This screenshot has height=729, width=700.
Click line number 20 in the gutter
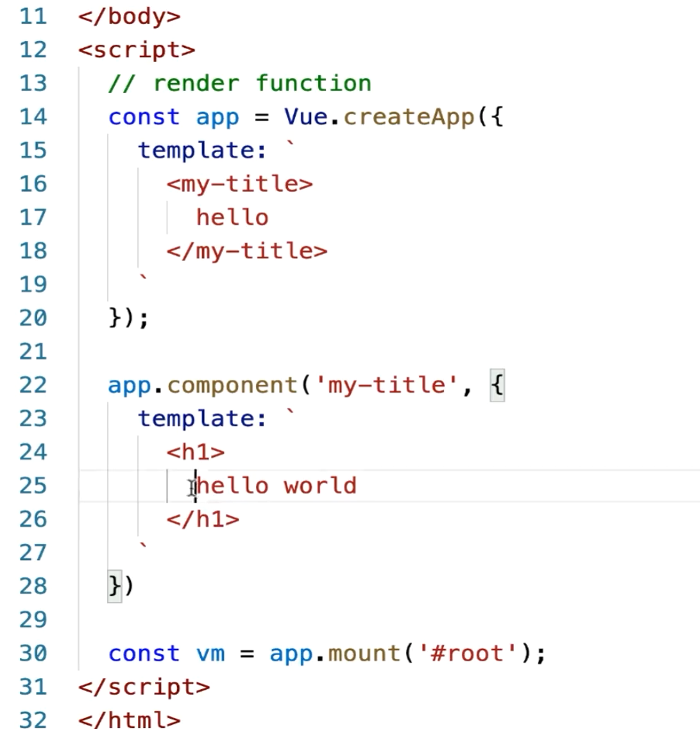tap(33, 318)
